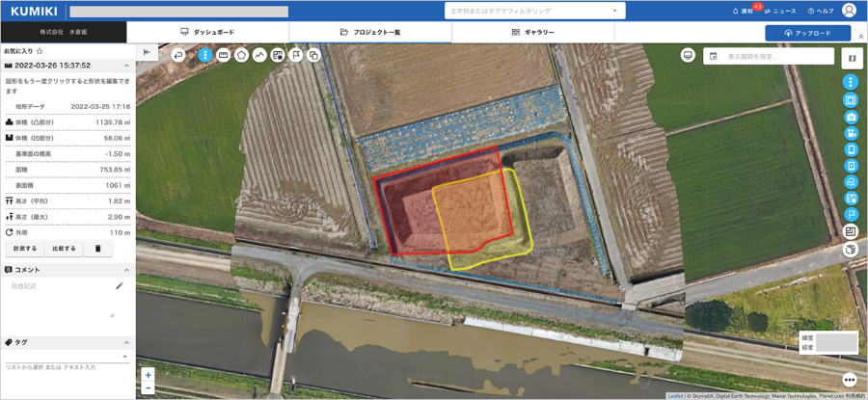Toggle the favorite star next to お気に入り
868x400 pixels.
click(x=40, y=50)
